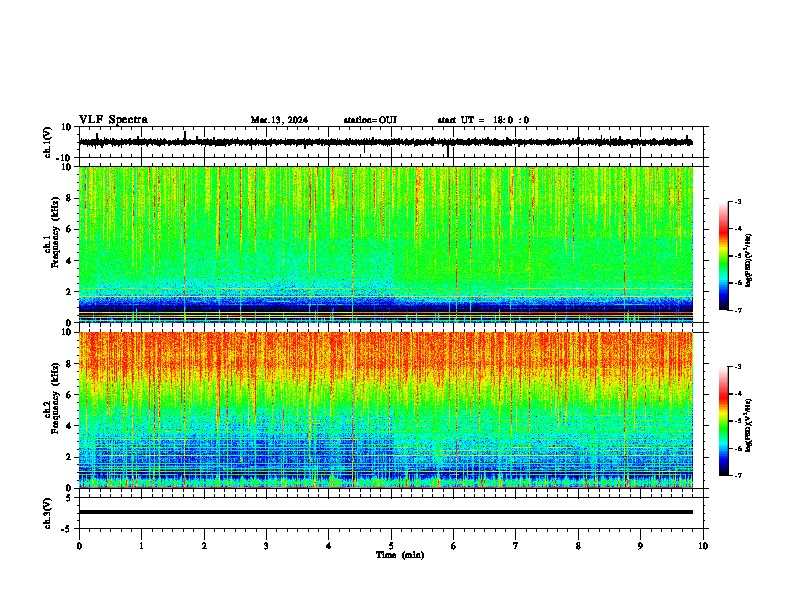Click the "ch.1(V)" waveform axis label
Viewport: 792px width, 612px height.
click(47, 142)
